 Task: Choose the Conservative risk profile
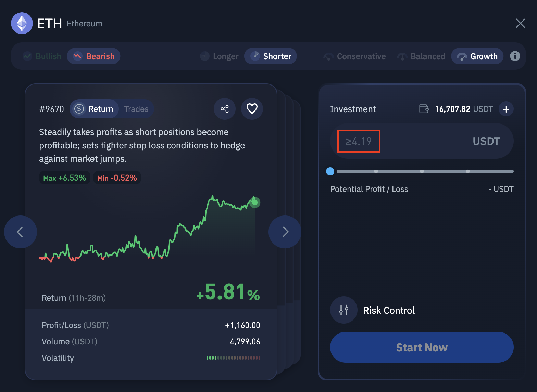click(x=355, y=56)
